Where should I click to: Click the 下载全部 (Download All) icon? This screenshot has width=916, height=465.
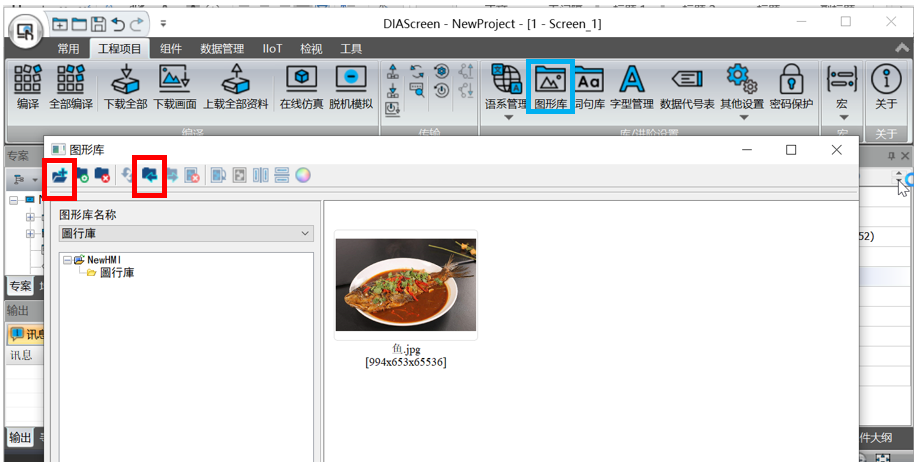(x=125, y=86)
